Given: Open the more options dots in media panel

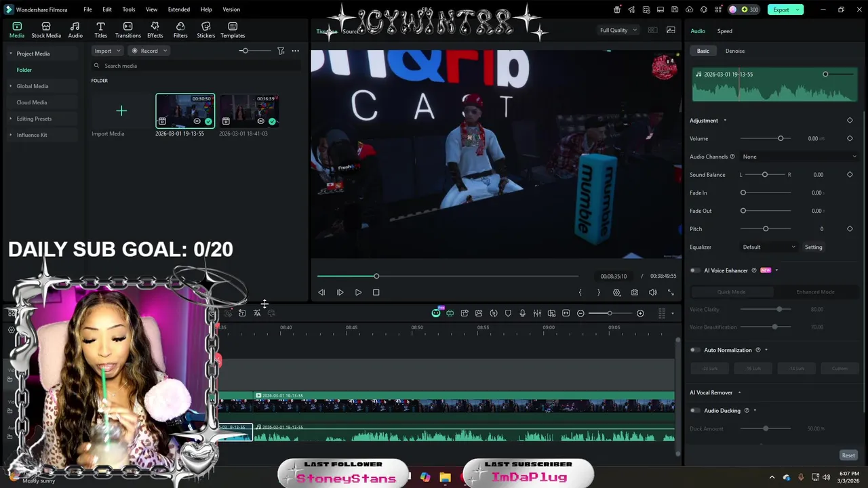Looking at the screenshot, I should pyautogui.click(x=295, y=51).
